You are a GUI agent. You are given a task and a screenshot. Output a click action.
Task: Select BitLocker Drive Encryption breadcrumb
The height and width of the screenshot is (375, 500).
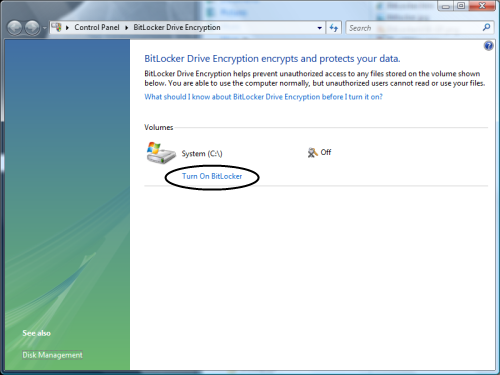tap(177, 27)
